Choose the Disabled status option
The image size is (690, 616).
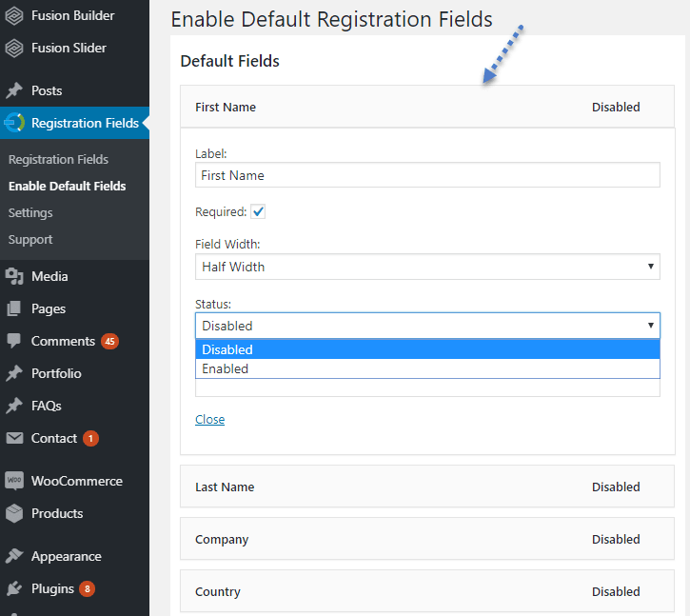(x=427, y=349)
